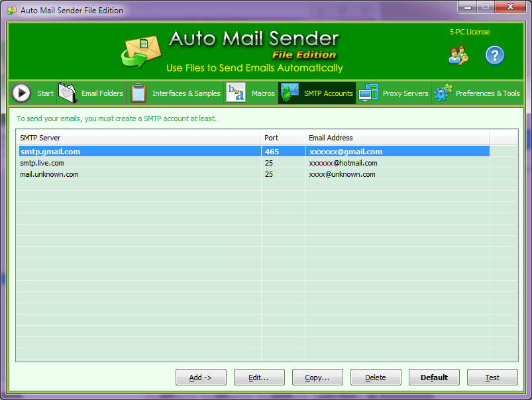The width and height of the screenshot is (532, 400).
Task: Click the Edit... button
Action: (x=259, y=377)
